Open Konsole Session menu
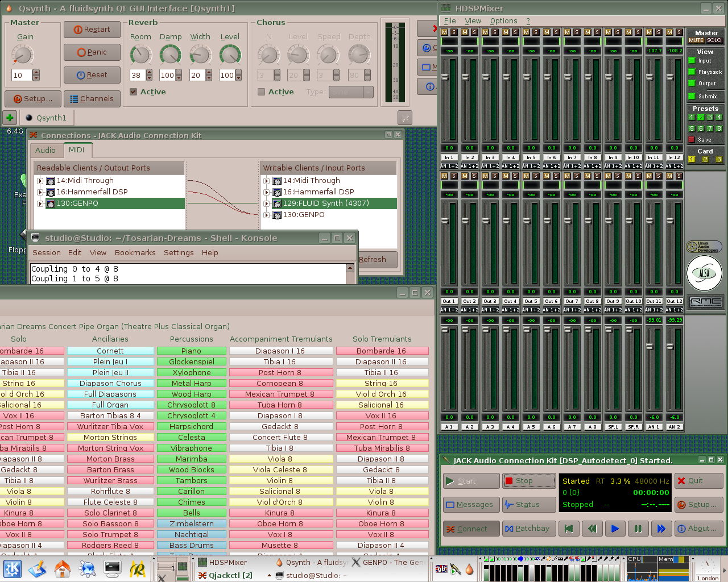 [x=47, y=253]
